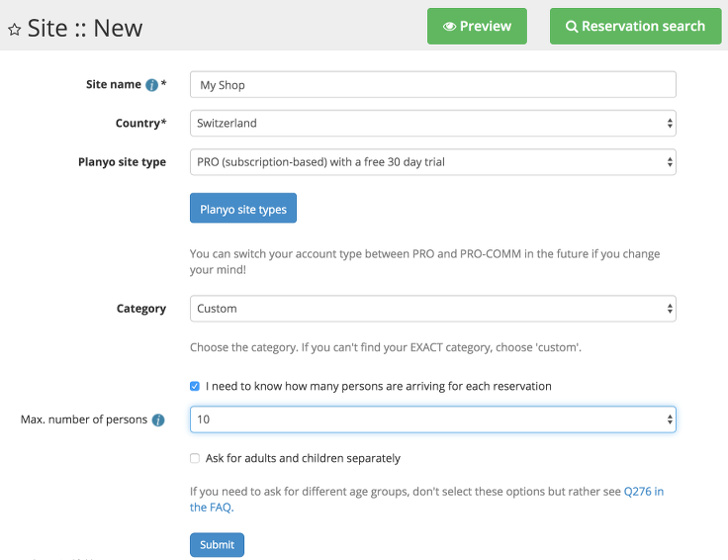
Task: Expand the Planyo site type dropdown
Action: coord(432,162)
